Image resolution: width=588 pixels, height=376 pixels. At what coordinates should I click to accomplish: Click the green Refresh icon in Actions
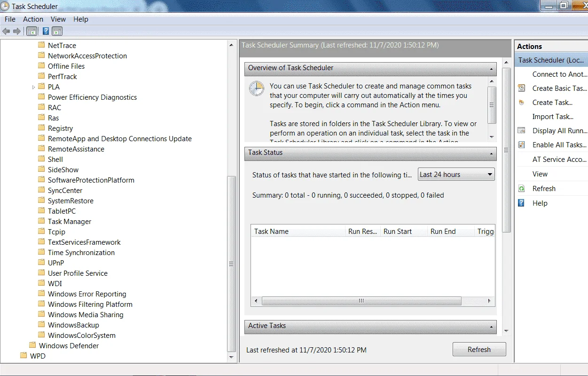coord(521,188)
